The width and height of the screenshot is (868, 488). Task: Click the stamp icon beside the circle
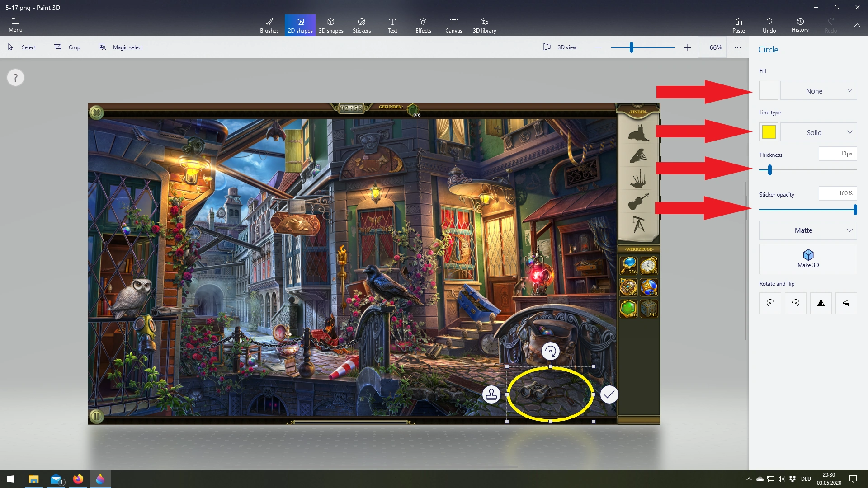point(491,394)
